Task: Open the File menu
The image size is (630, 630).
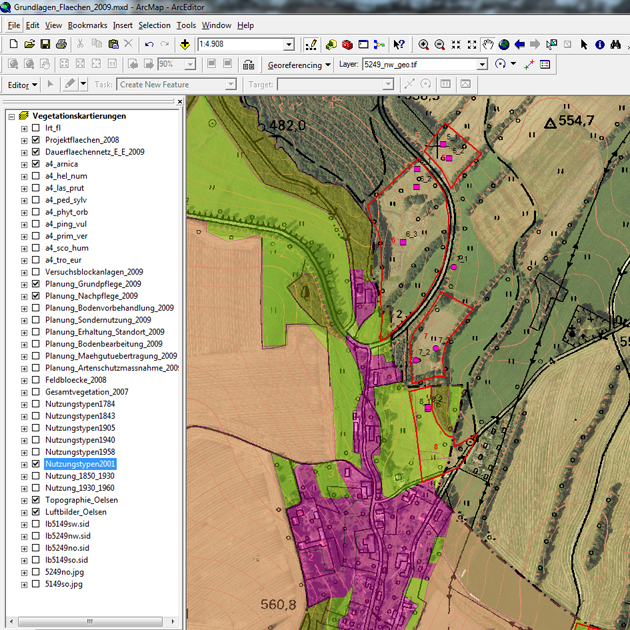Action: [x=14, y=25]
